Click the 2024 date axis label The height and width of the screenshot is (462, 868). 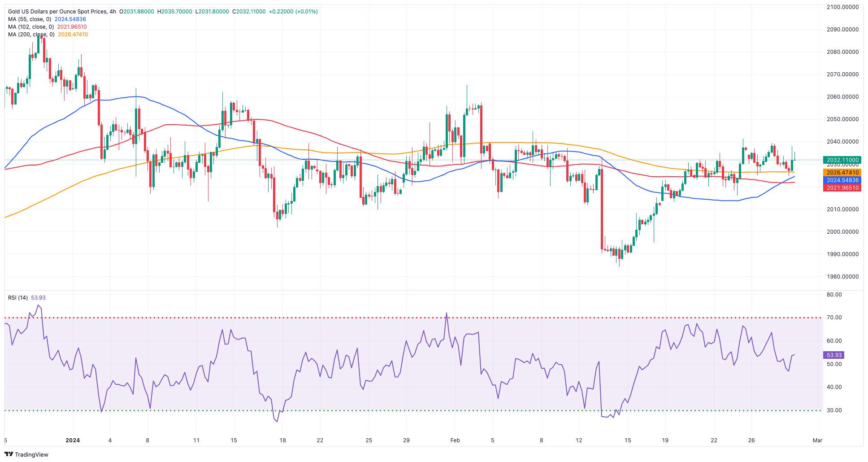(x=73, y=440)
